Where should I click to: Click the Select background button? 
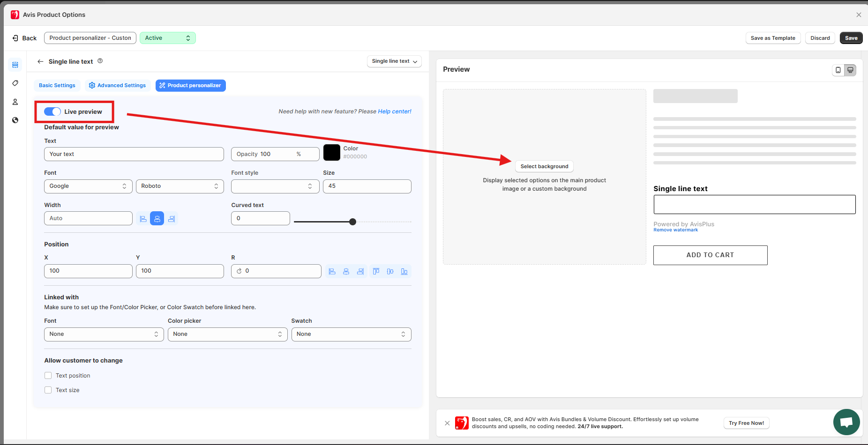pyautogui.click(x=544, y=166)
